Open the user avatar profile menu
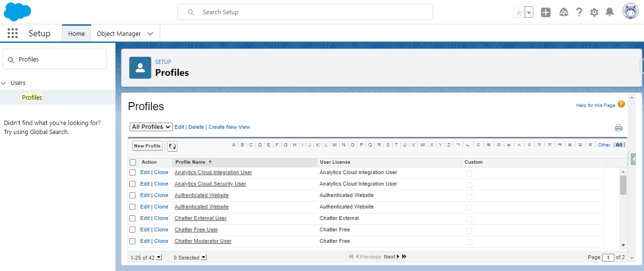The height and width of the screenshot is (271, 644). coord(630,12)
